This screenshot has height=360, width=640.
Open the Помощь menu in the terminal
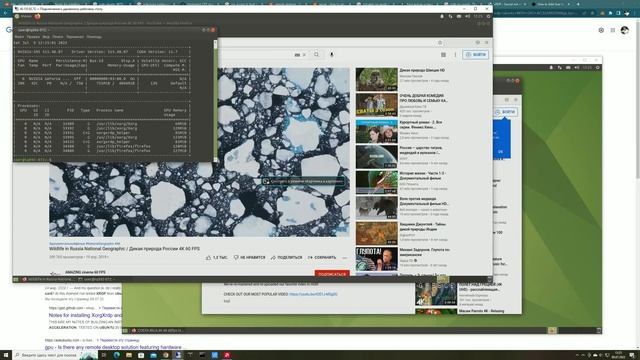click(x=94, y=37)
